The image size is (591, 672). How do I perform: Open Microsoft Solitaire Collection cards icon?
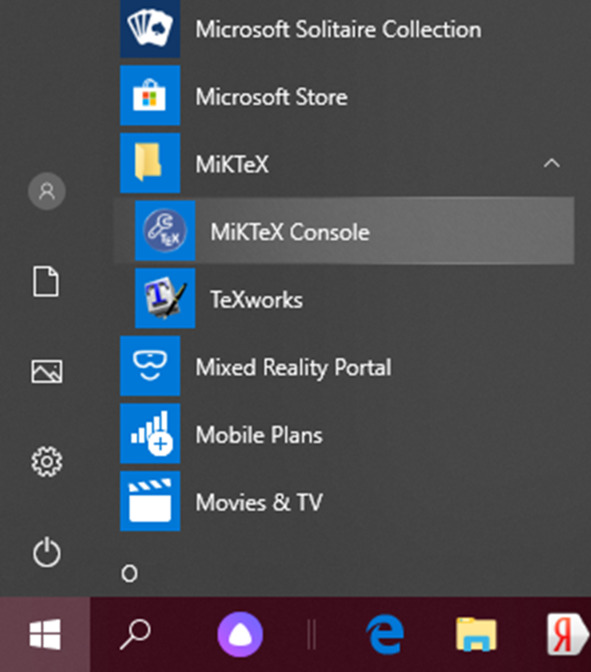[x=150, y=28]
